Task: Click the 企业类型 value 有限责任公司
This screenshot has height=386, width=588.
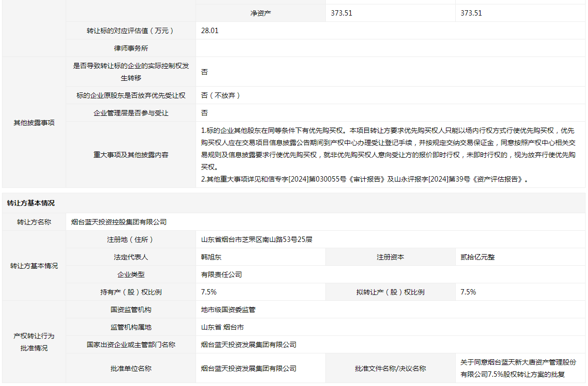Action: tap(221, 275)
